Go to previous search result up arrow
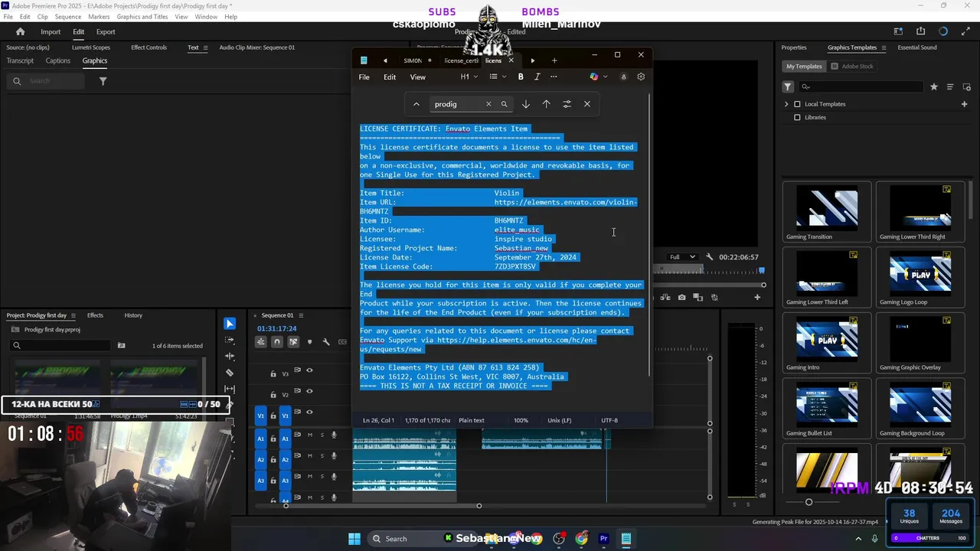 pos(546,104)
